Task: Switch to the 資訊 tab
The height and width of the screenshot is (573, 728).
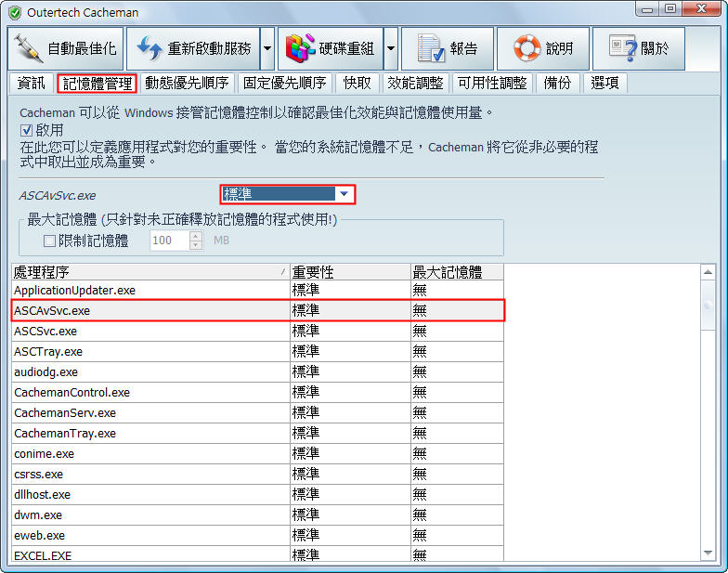Action: (31, 83)
